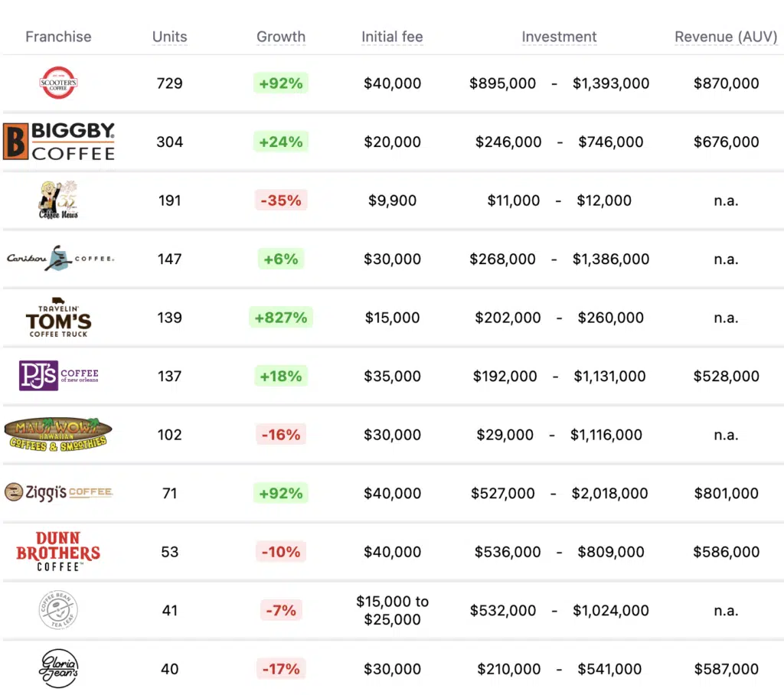The height and width of the screenshot is (695, 784).
Task: Click the Scooter's Coffee logo
Action: (x=58, y=83)
